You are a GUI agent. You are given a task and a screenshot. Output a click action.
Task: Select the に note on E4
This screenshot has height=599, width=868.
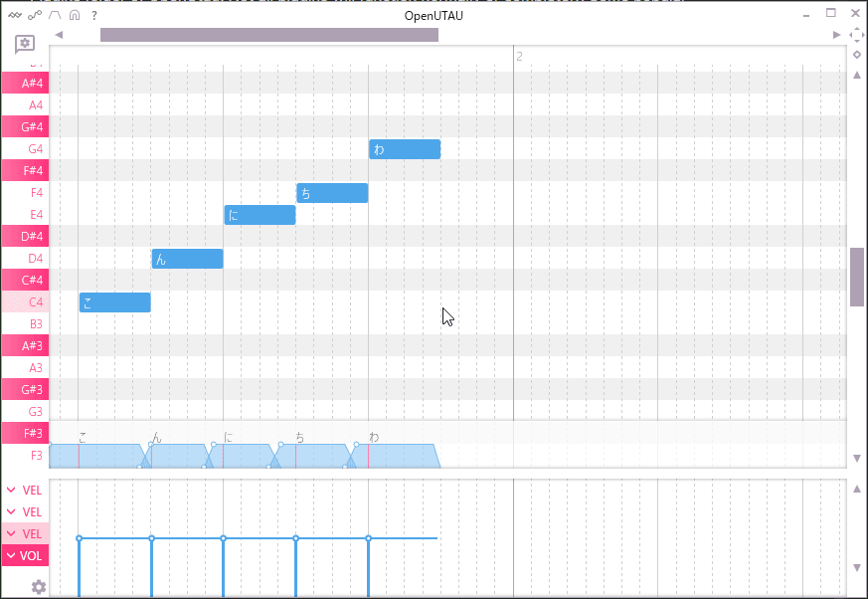[x=260, y=215]
